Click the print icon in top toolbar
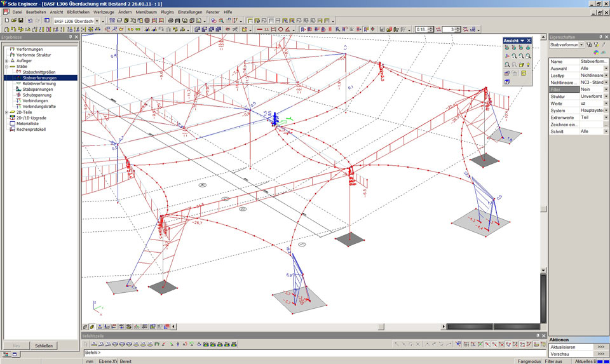The image size is (610, 364). click(170, 20)
